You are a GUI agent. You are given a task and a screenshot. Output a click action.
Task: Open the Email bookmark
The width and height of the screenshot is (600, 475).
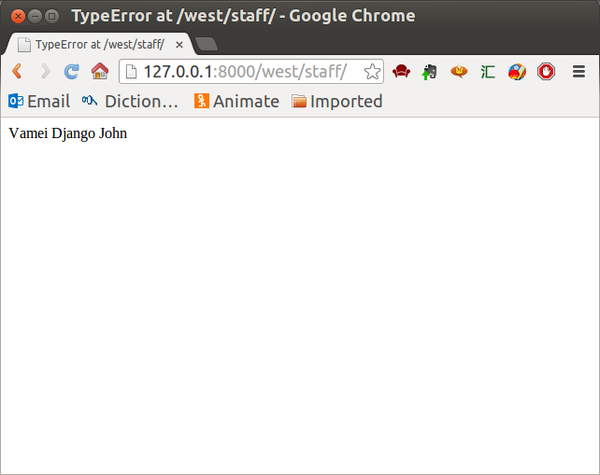point(39,101)
